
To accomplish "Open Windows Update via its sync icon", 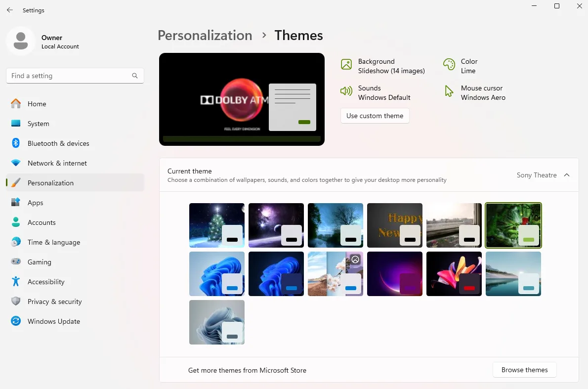I will click(16, 321).
